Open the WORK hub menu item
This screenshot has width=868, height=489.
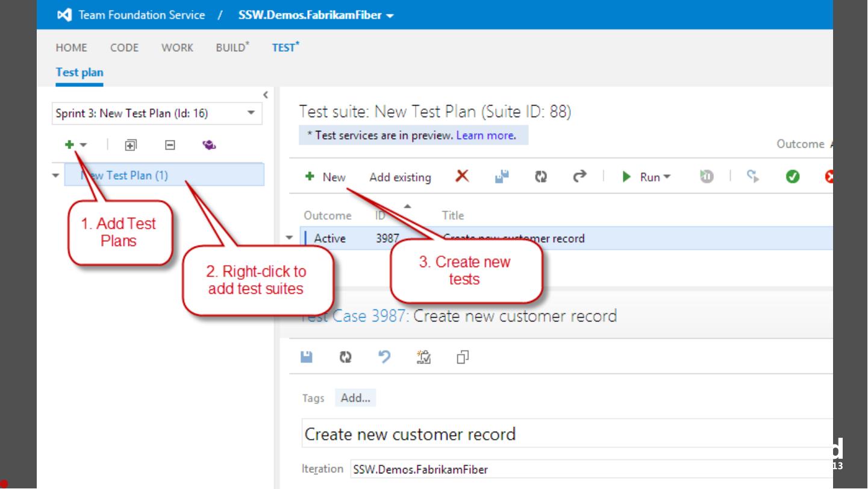click(177, 48)
